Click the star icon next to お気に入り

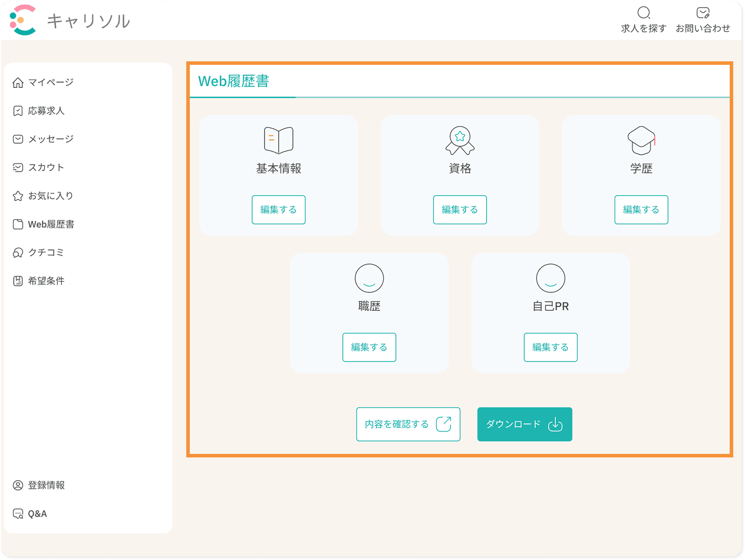[x=18, y=196]
